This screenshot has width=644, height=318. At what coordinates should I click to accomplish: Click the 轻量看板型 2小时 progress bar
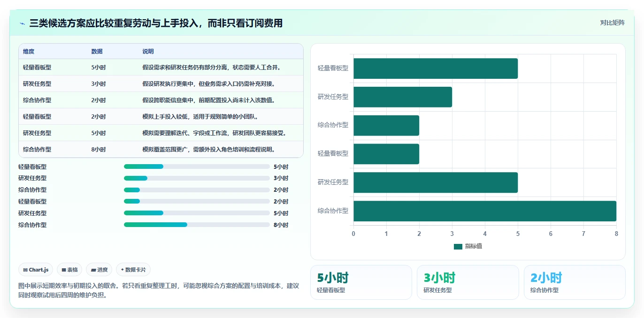tap(197, 202)
